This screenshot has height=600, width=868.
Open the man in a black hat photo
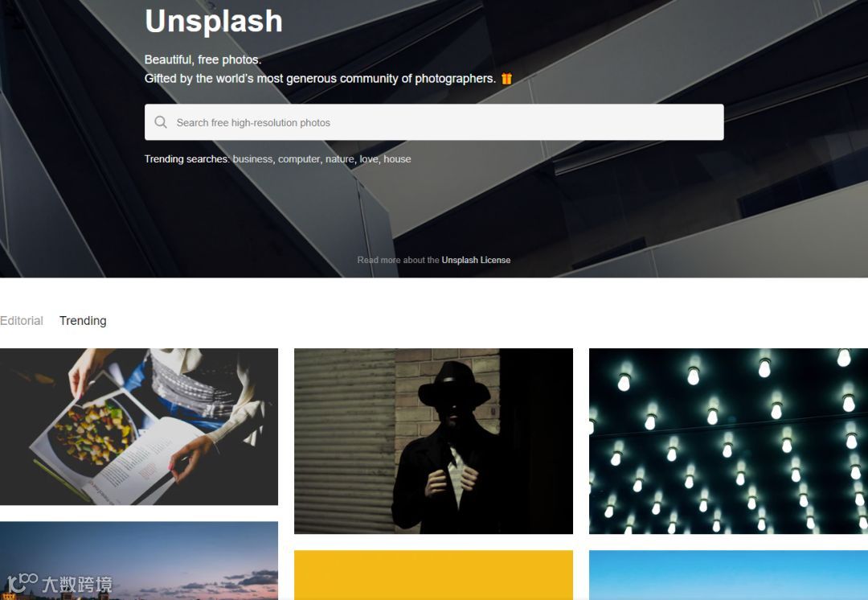click(433, 441)
